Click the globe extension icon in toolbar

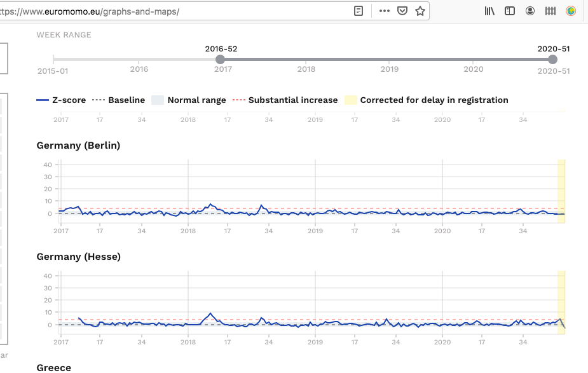[571, 11]
